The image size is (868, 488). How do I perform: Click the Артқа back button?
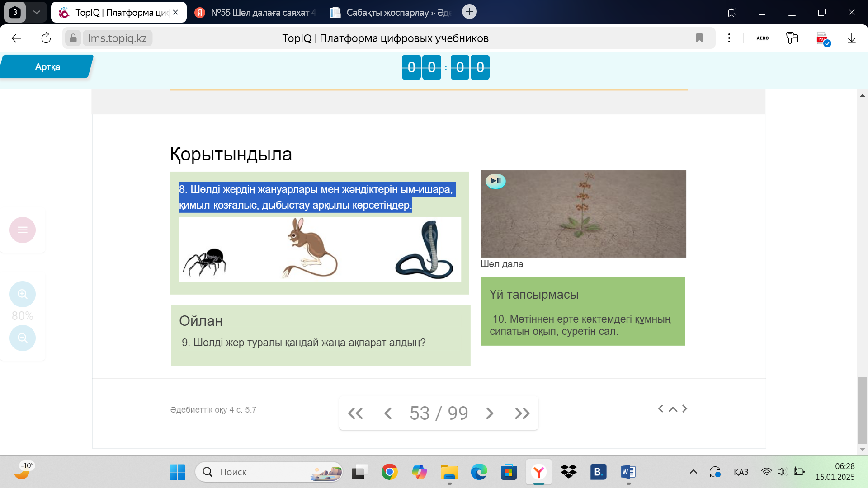47,67
